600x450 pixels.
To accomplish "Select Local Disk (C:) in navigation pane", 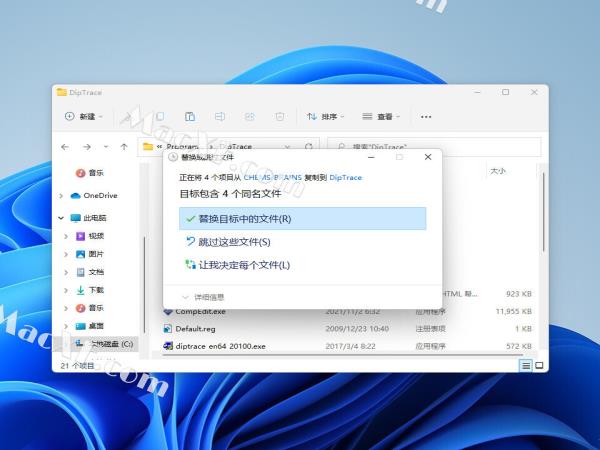I will pos(104,344).
